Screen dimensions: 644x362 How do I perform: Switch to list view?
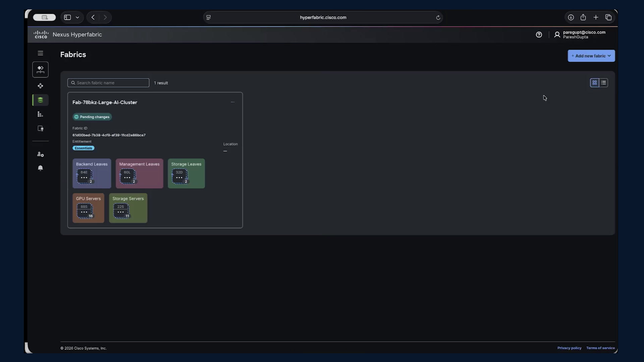(603, 82)
